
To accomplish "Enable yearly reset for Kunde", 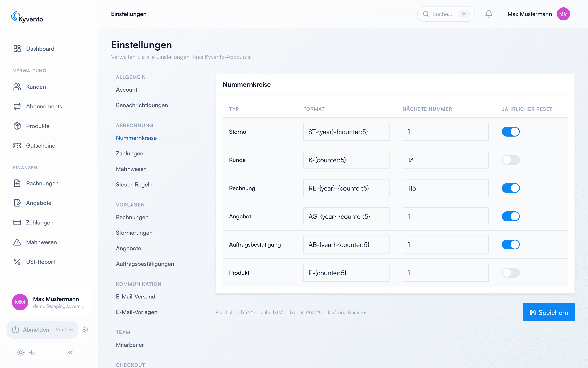I will coord(510,160).
